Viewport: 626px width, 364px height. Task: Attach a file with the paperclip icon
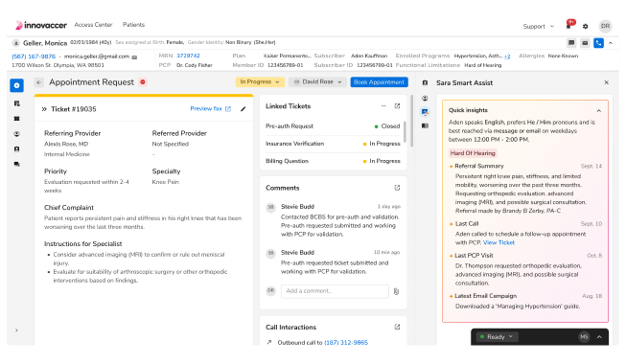(396, 291)
